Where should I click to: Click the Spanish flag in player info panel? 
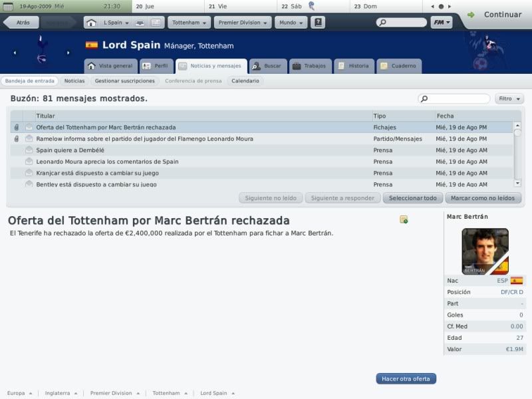coord(517,281)
